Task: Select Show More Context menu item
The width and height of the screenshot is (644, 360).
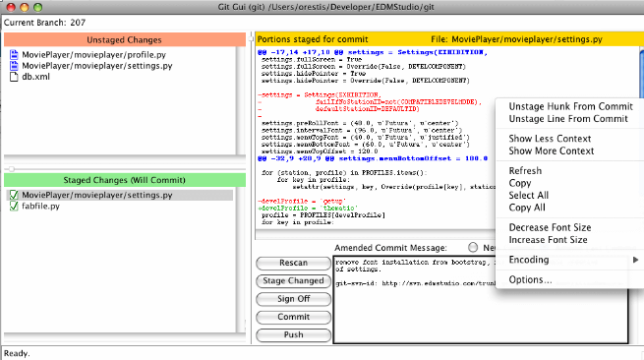Action: pos(552,150)
